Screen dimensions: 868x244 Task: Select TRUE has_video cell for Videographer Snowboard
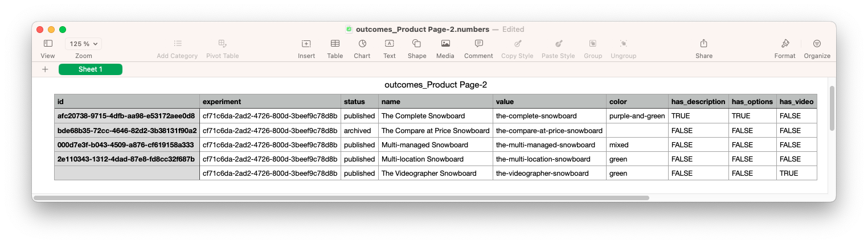pyautogui.click(x=797, y=173)
